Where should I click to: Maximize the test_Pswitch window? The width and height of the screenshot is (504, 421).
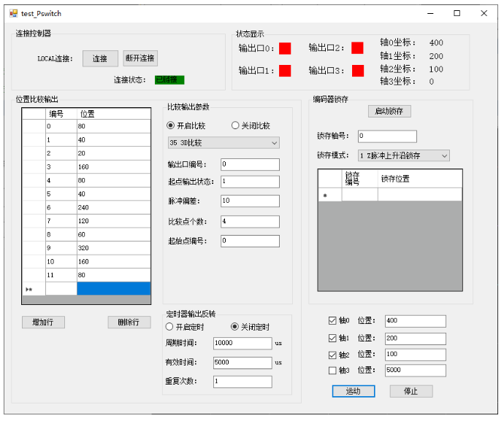tap(457, 13)
